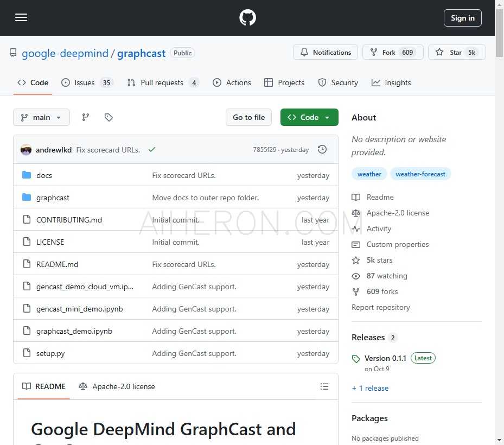Expand the green Code dropdown
This screenshot has height=445, width=504.
[309, 117]
